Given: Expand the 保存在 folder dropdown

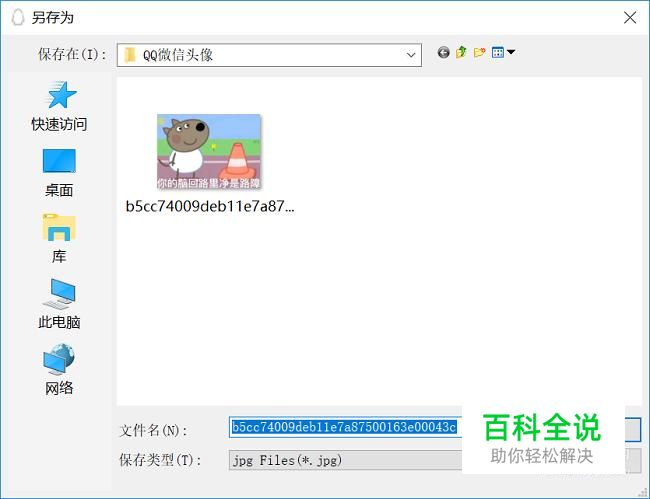Looking at the screenshot, I should coord(411,55).
